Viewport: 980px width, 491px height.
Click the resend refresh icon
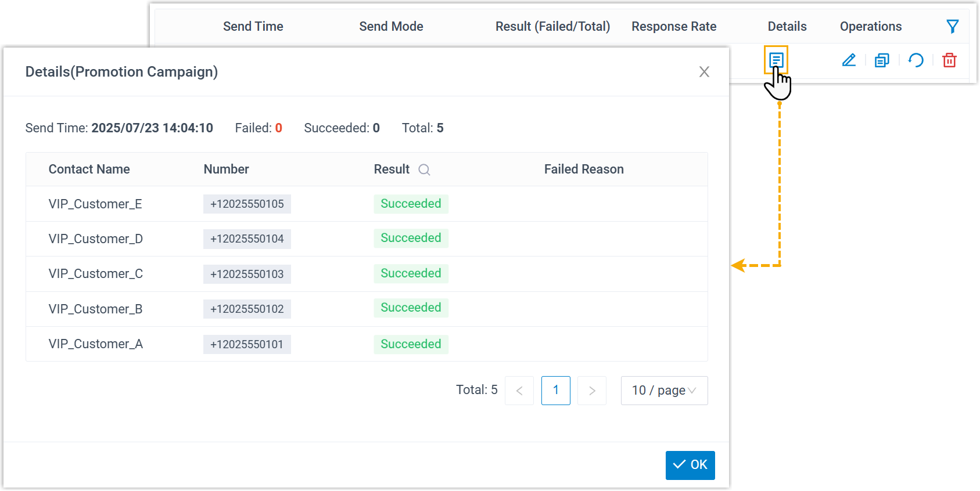pos(916,60)
